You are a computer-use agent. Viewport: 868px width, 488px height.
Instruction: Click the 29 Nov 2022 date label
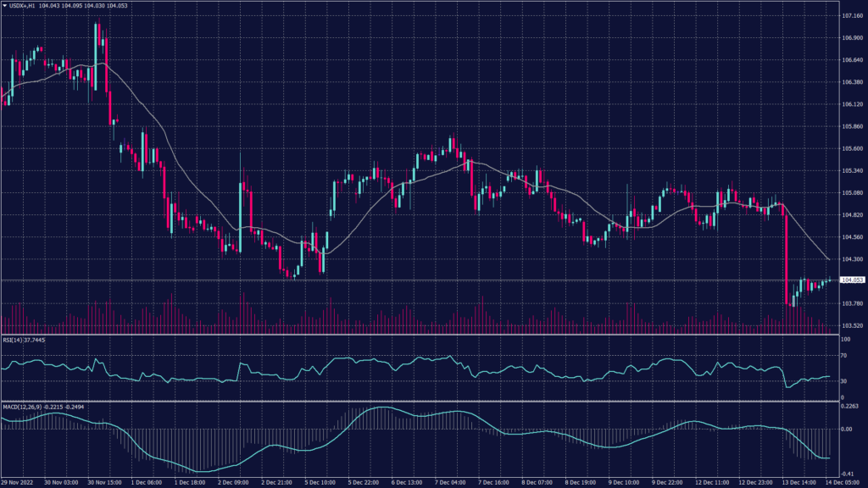click(17, 482)
